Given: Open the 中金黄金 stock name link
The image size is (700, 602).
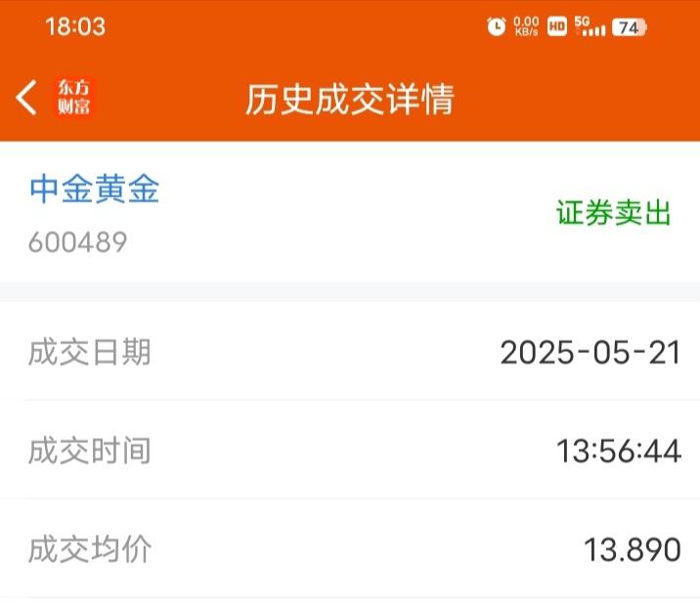Looking at the screenshot, I should tap(95, 189).
